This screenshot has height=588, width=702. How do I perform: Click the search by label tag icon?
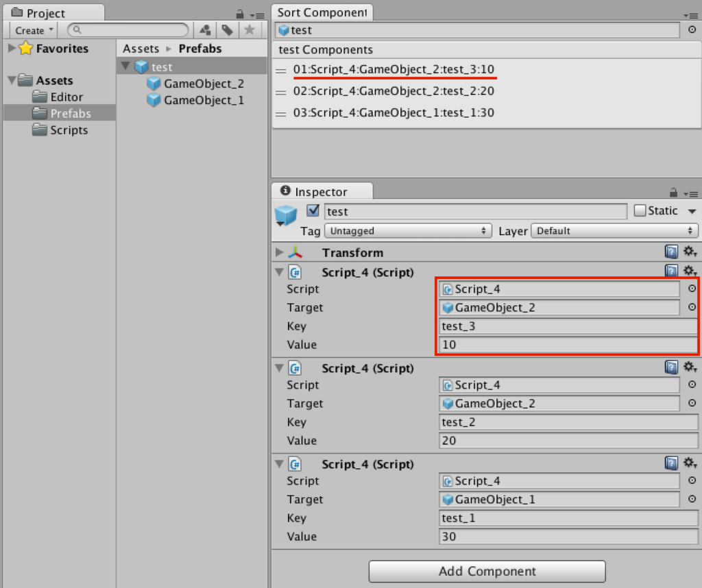[228, 30]
